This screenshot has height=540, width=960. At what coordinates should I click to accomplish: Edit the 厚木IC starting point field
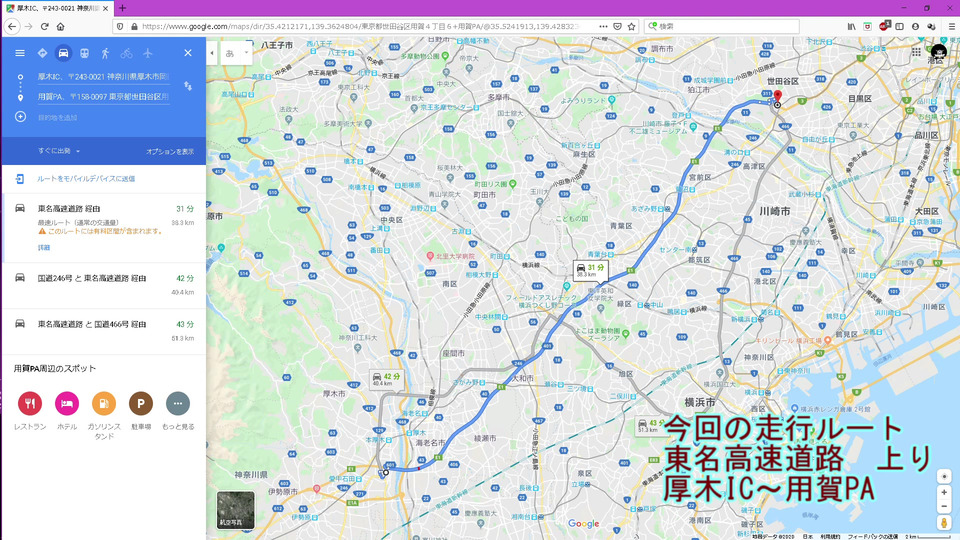click(x=103, y=77)
